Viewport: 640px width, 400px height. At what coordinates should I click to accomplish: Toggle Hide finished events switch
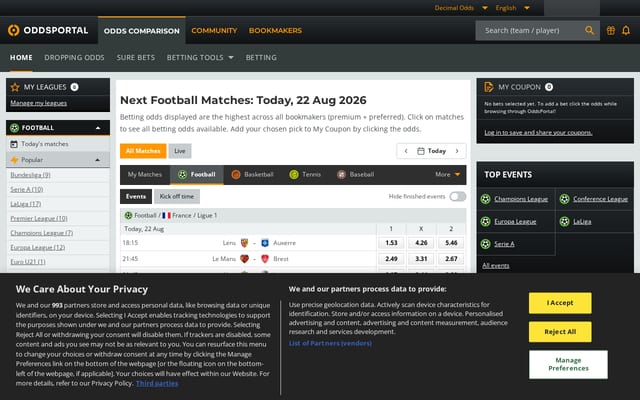tap(458, 196)
